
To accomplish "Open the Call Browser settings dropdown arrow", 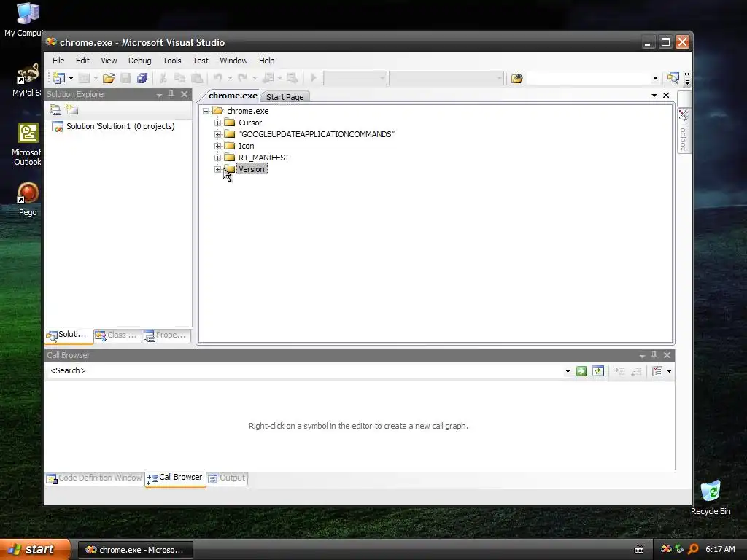I will (x=669, y=371).
